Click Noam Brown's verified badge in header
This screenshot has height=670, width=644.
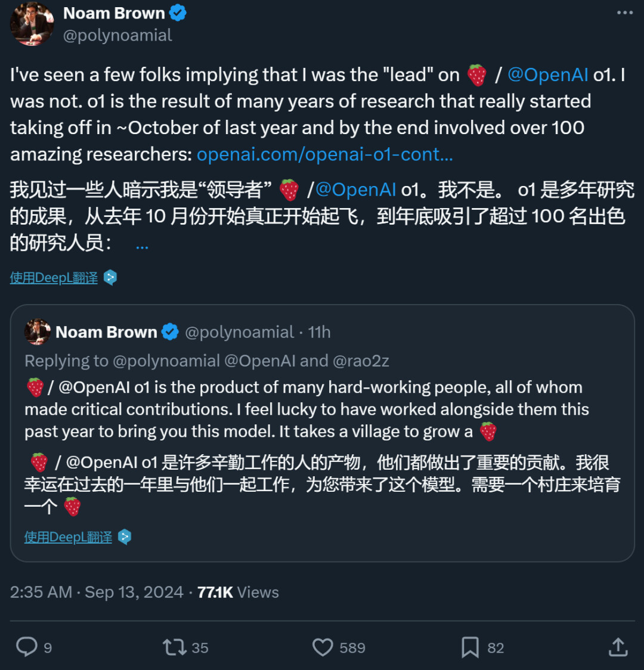(x=178, y=13)
